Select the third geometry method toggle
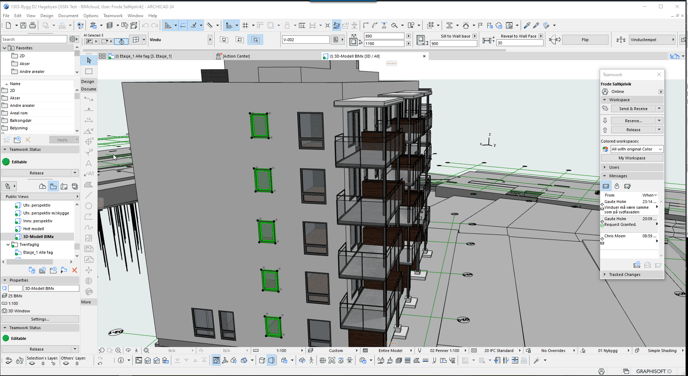 255,40
